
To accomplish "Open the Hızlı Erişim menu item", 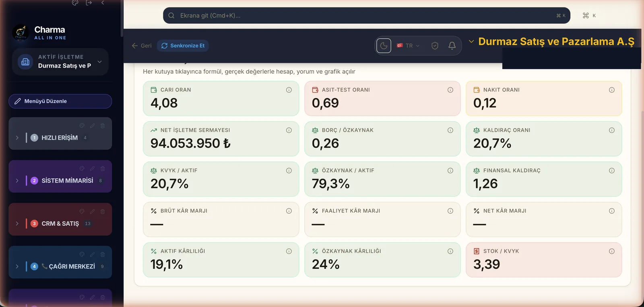I will point(60,138).
